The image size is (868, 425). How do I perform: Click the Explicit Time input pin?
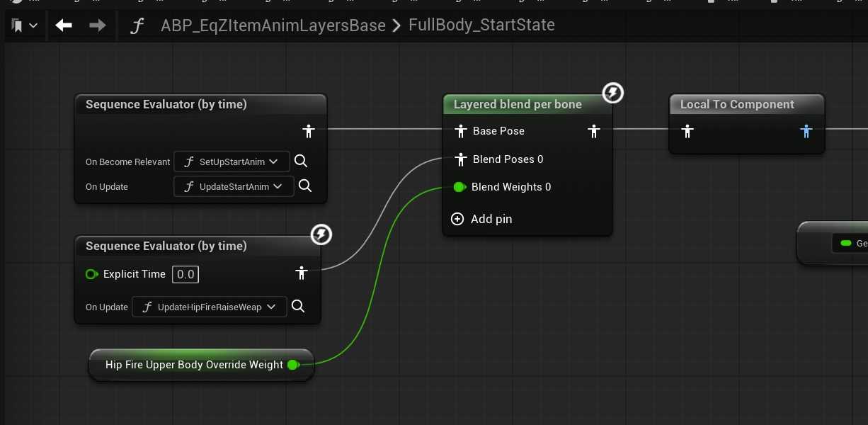tap(91, 274)
